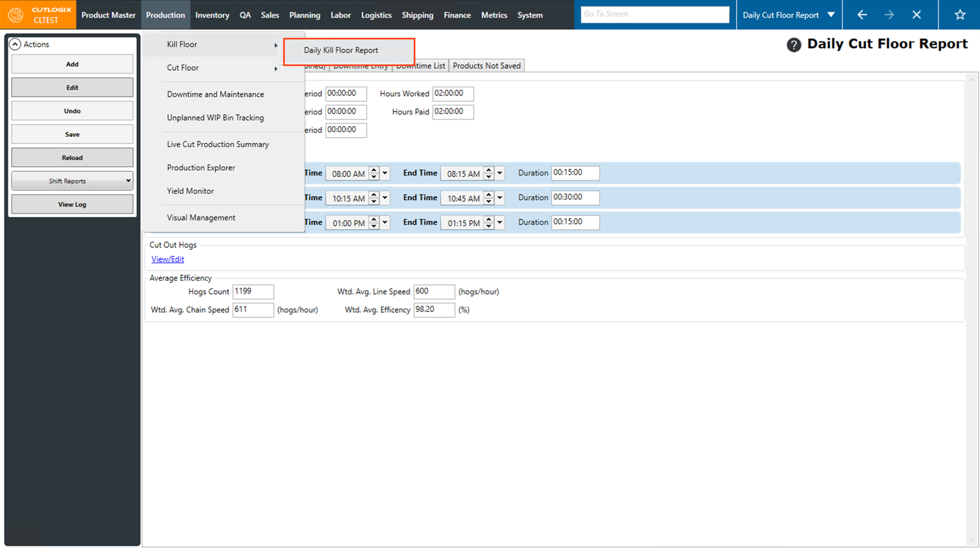The image size is (980, 549).
Task: Click the back arrow navigation icon
Action: click(862, 14)
